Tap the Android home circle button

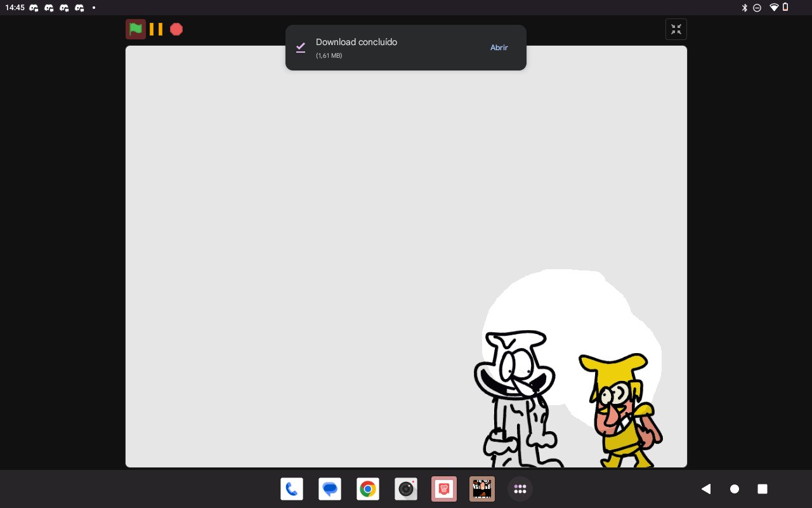click(x=735, y=489)
